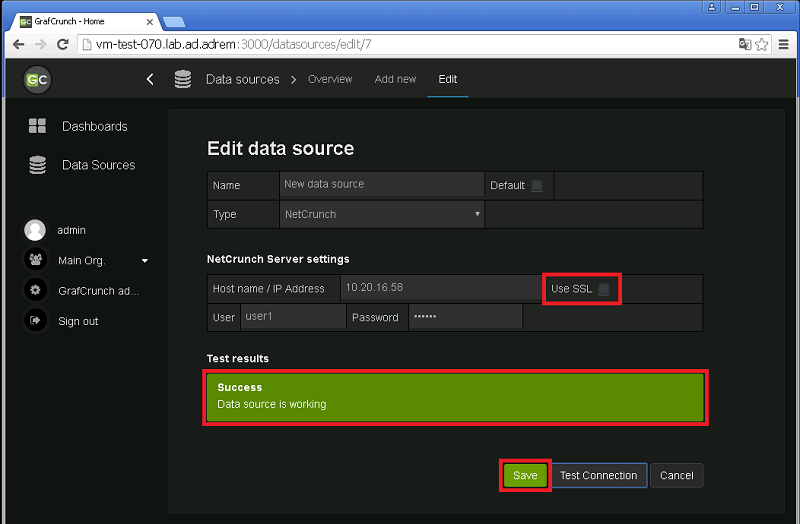Expand the Main Org. dropdown arrow

pyautogui.click(x=145, y=261)
